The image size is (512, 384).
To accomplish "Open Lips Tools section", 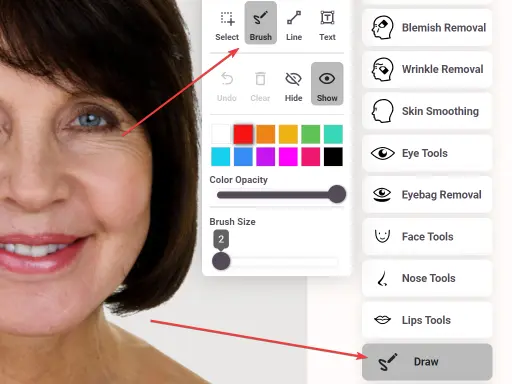I will pos(427,320).
